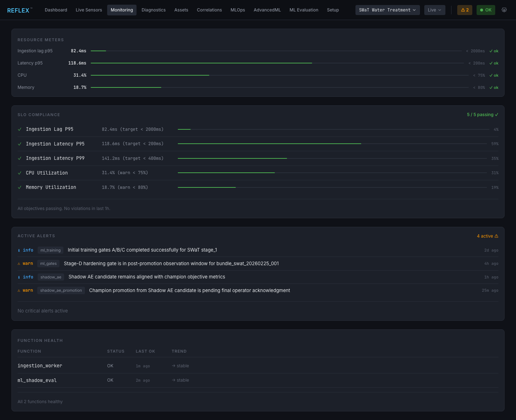Click checkmark icon beside Ingestion Latency P99

(20, 158)
